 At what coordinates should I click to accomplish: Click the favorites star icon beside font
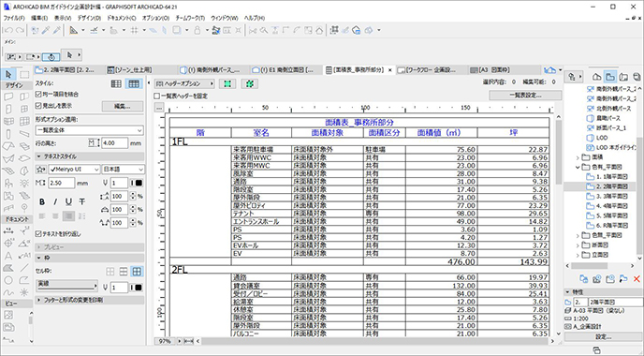coord(40,170)
